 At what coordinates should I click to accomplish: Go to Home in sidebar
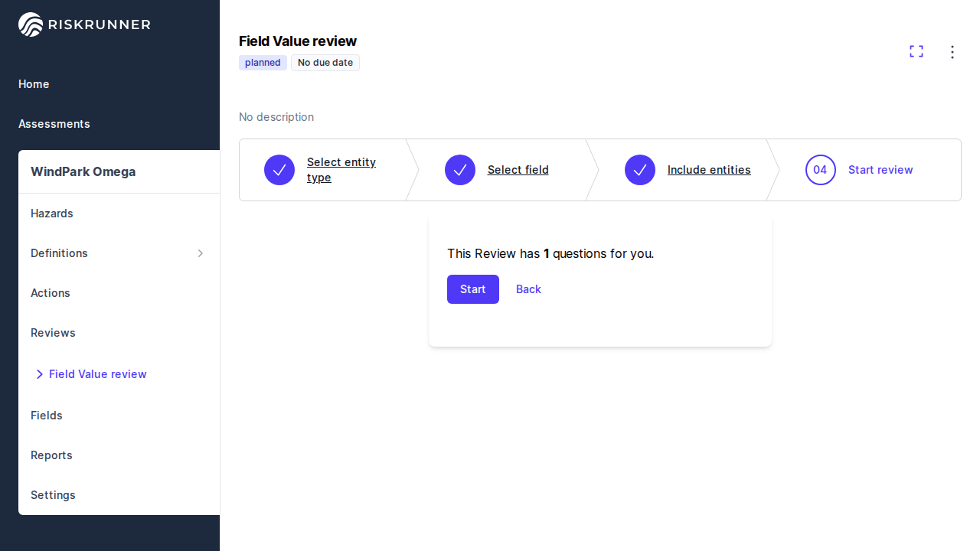(x=34, y=84)
